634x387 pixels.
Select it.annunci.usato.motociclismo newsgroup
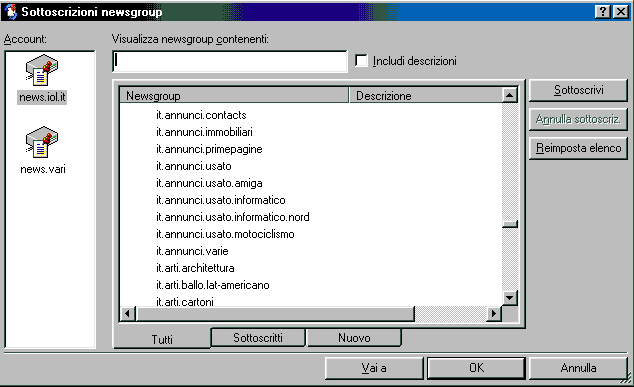225,234
